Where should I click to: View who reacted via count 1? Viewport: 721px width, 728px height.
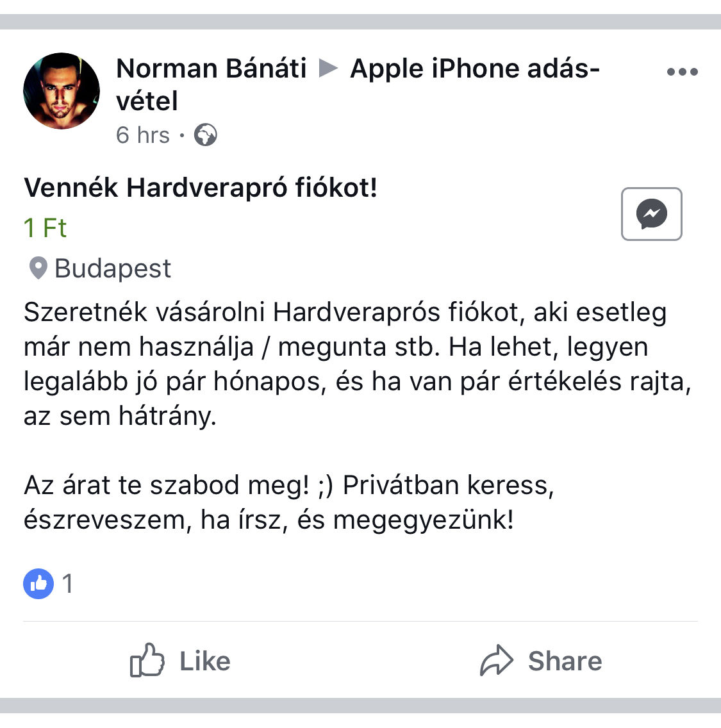pos(67,584)
